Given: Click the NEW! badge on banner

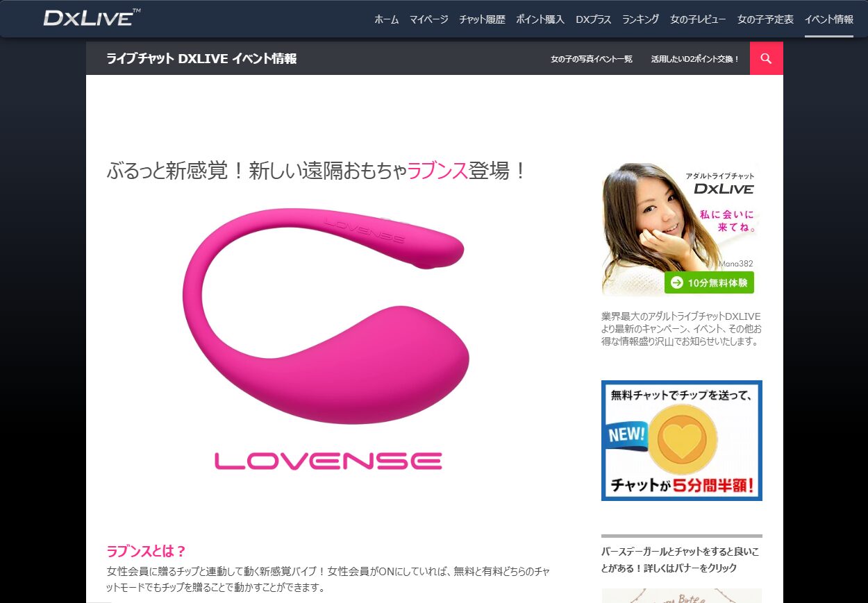Looking at the screenshot, I should point(628,435).
